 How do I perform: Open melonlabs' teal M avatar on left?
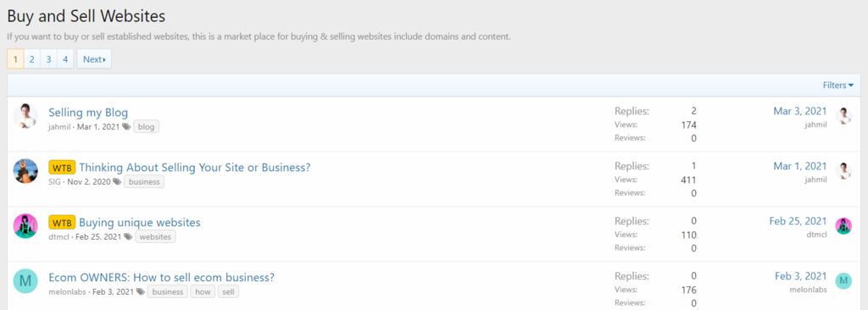tap(25, 281)
